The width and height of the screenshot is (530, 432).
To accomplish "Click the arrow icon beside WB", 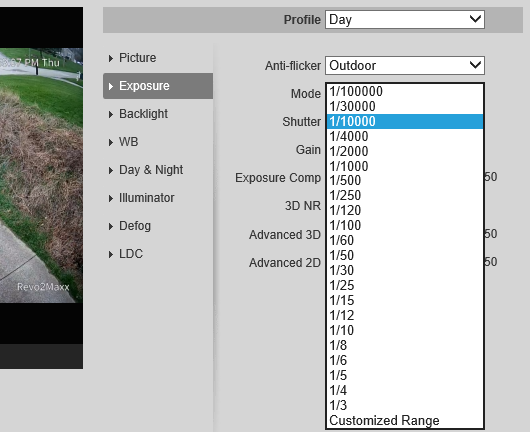I will click(x=111, y=143).
